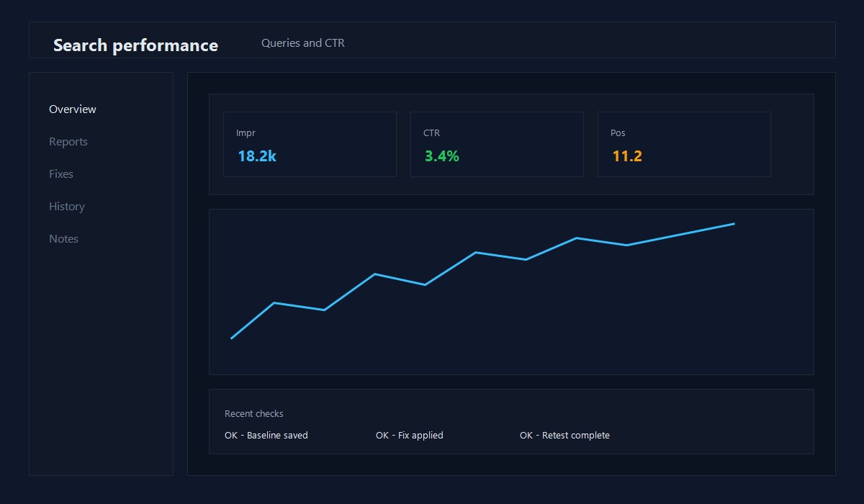Select the chart's highest peak point
The width and height of the screenshot is (864, 504).
[733, 224]
